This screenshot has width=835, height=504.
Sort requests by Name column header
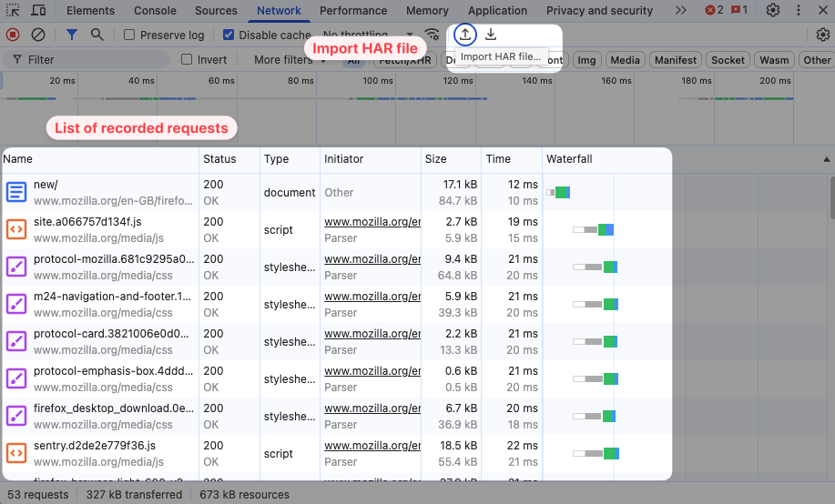pos(100,159)
